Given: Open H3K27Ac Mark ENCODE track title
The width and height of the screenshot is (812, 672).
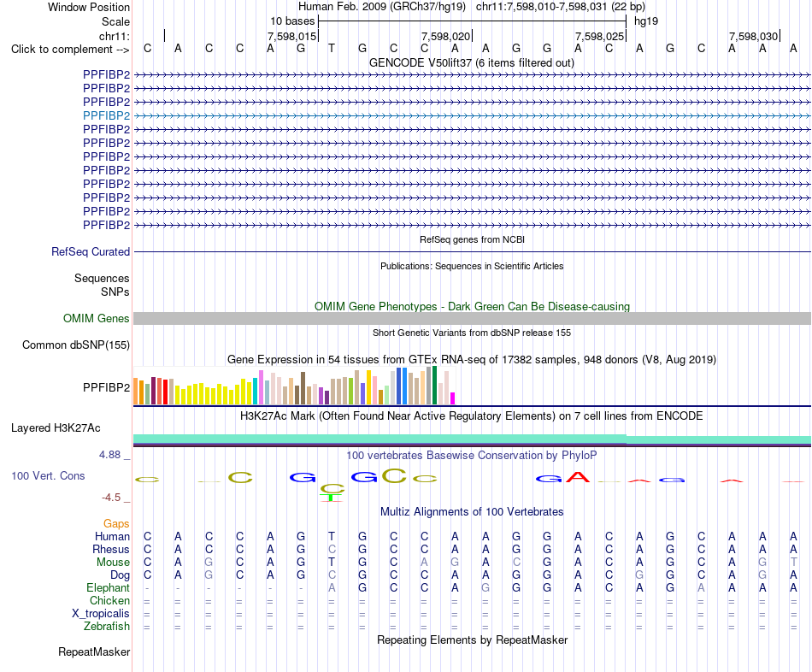Looking at the screenshot, I should [x=472, y=416].
